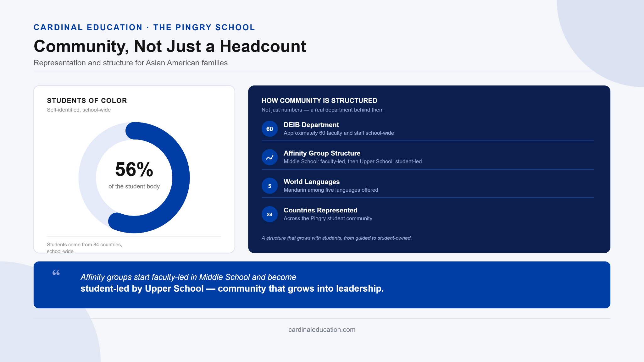Screen dimensions: 644x362
Task: Click the Affinity Group Structure title
Action: (x=322, y=153)
